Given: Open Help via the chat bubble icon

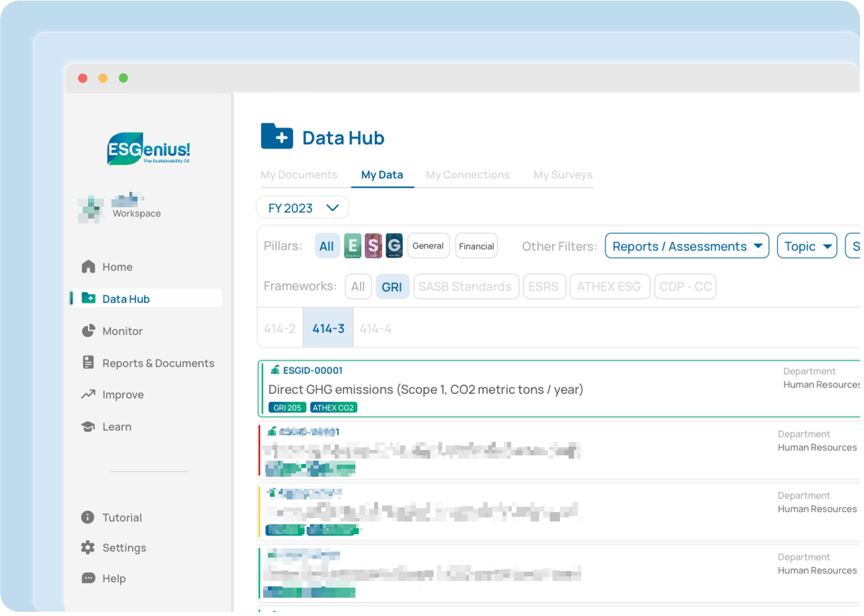Looking at the screenshot, I should tap(89, 578).
